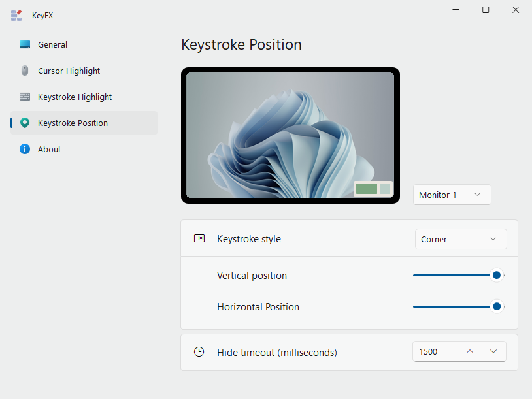This screenshot has width=532, height=399.
Task: Decrease hide timeout with down arrow
Action: click(493, 352)
